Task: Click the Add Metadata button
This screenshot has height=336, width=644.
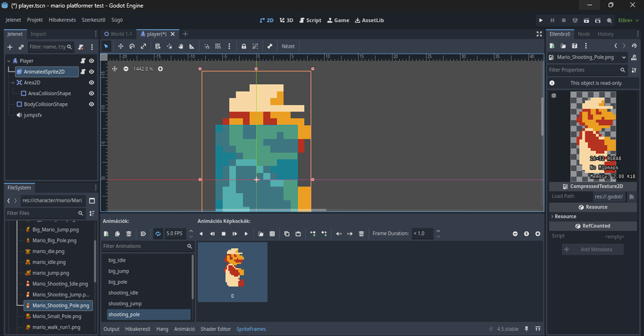Action: (x=592, y=249)
